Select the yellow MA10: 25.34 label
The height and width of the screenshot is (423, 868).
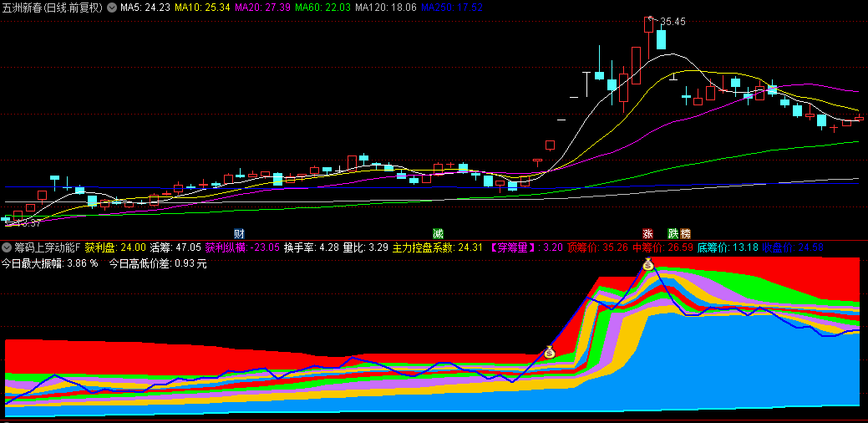point(203,8)
